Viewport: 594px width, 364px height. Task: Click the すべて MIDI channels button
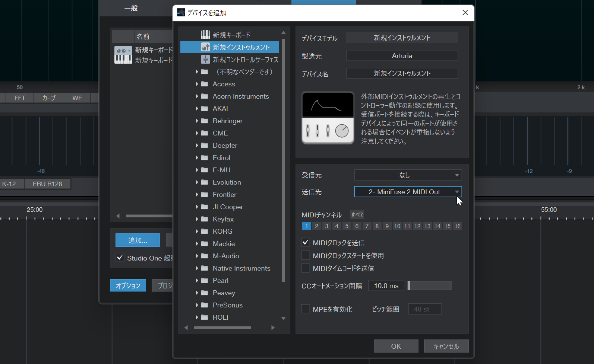click(x=357, y=215)
